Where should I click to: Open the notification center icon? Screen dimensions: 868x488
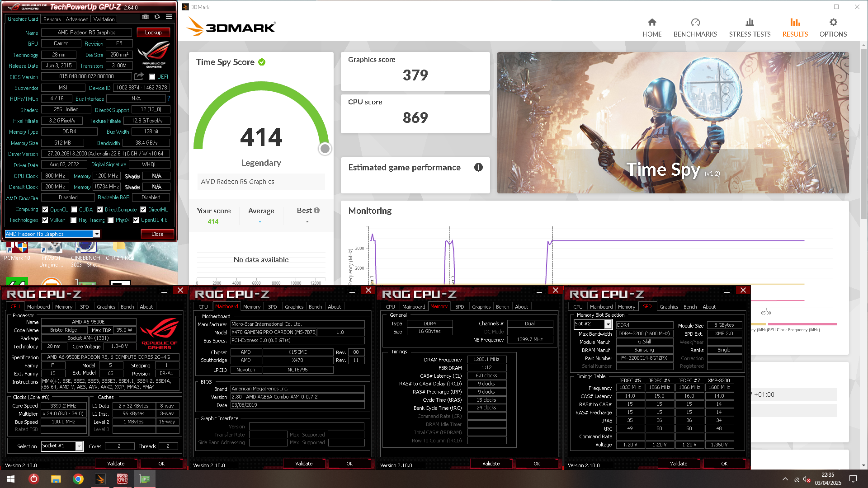[853, 479]
